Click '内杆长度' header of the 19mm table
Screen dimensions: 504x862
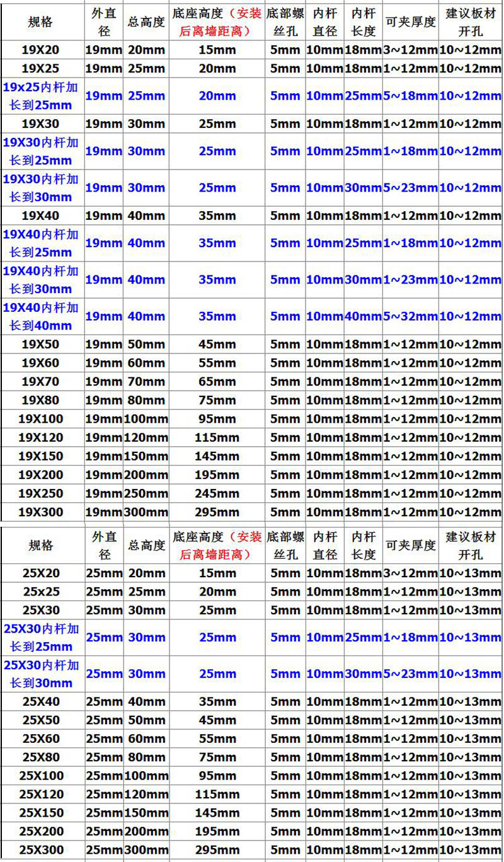tap(364, 22)
